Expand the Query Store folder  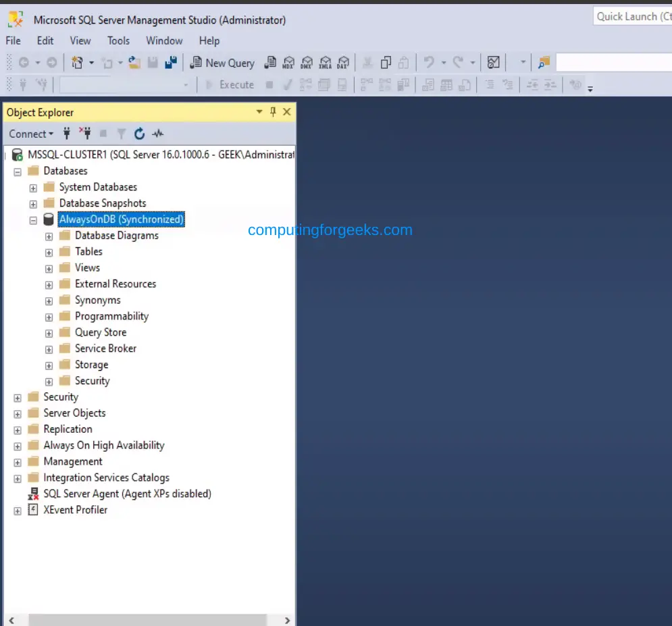coord(49,334)
